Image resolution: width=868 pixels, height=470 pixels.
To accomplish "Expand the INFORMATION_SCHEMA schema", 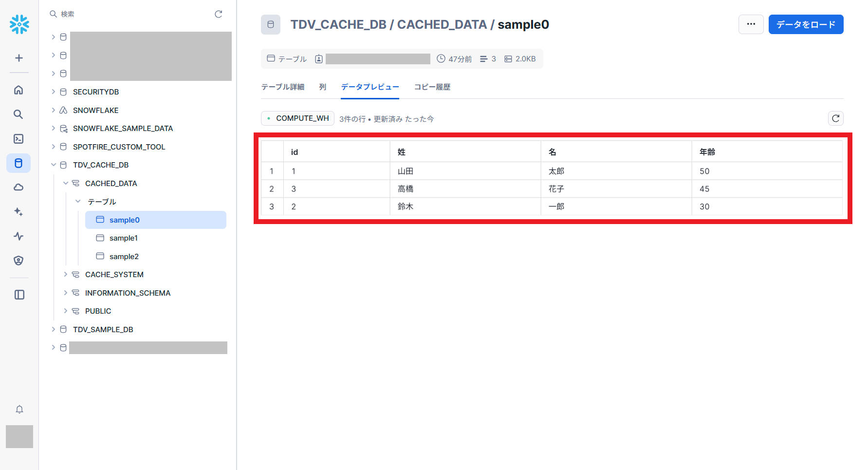I will click(x=66, y=293).
